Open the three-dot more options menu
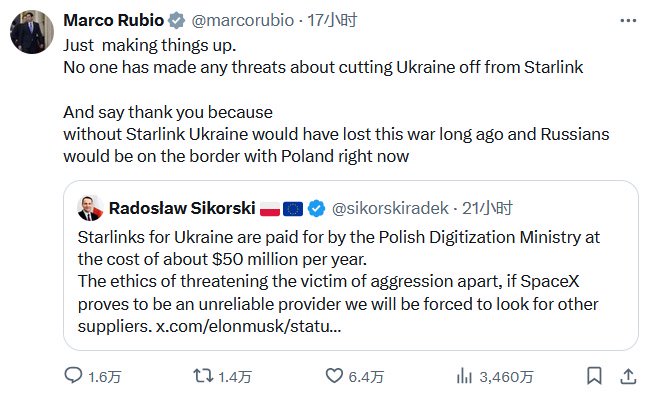648x396 pixels. tap(628, 20)
